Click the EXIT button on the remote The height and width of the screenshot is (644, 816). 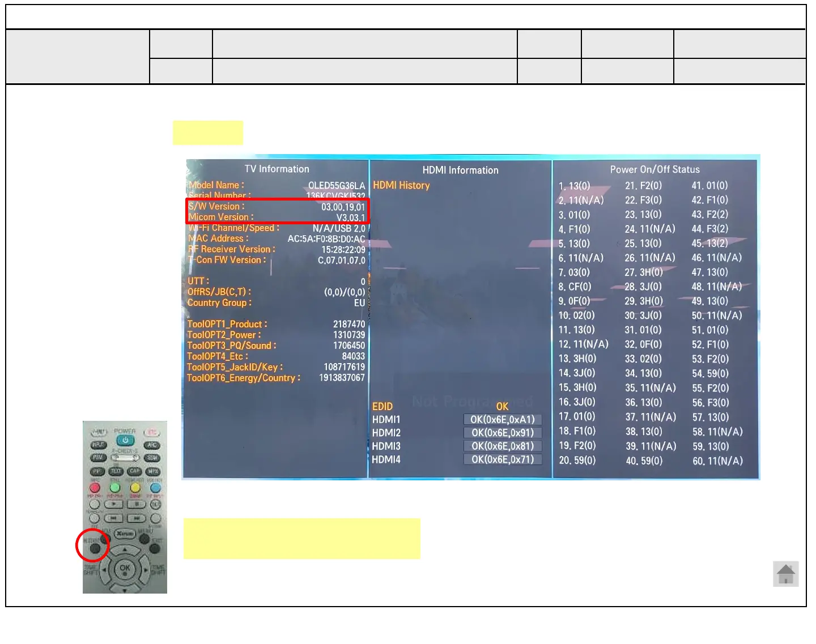click(x=155, y=548)
